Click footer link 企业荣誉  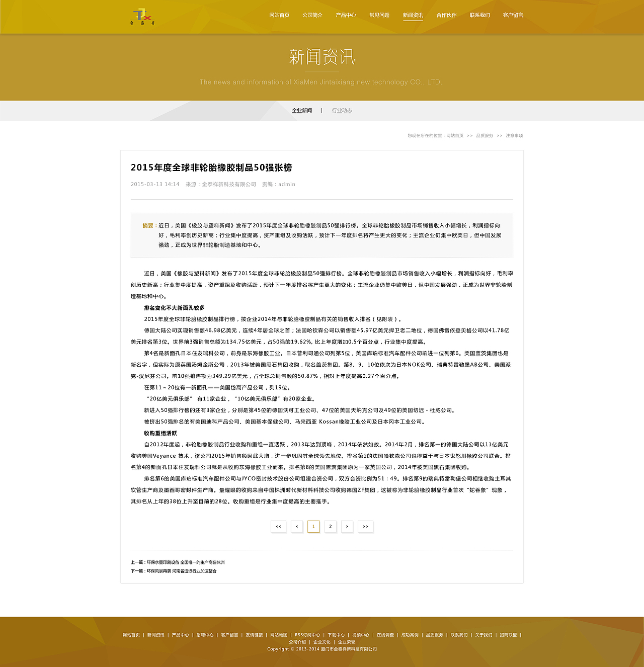click(x=347, y=642)
